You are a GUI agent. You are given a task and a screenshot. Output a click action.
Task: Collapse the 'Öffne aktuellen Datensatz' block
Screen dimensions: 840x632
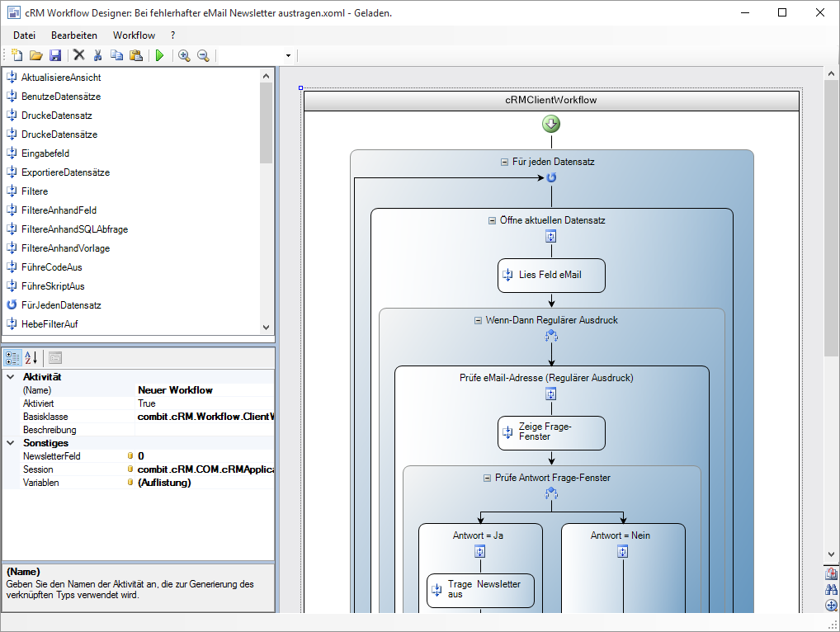click(x=493, y=221)
